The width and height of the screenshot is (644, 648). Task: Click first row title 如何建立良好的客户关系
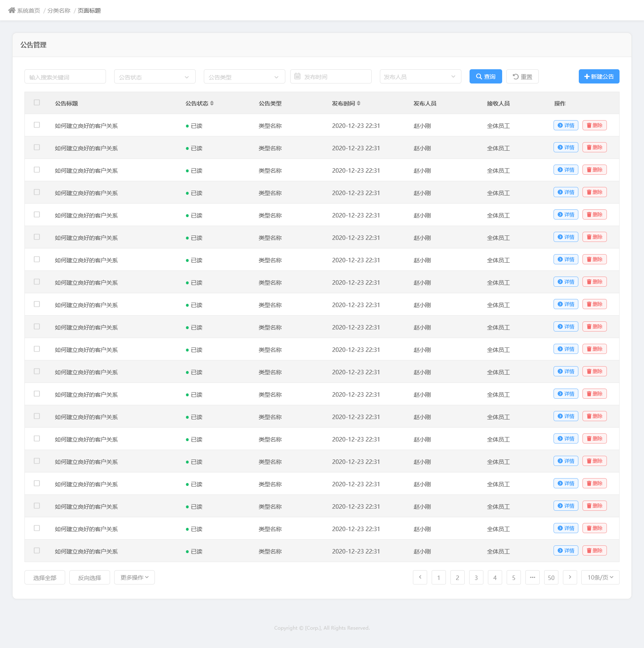coord(86,126)
